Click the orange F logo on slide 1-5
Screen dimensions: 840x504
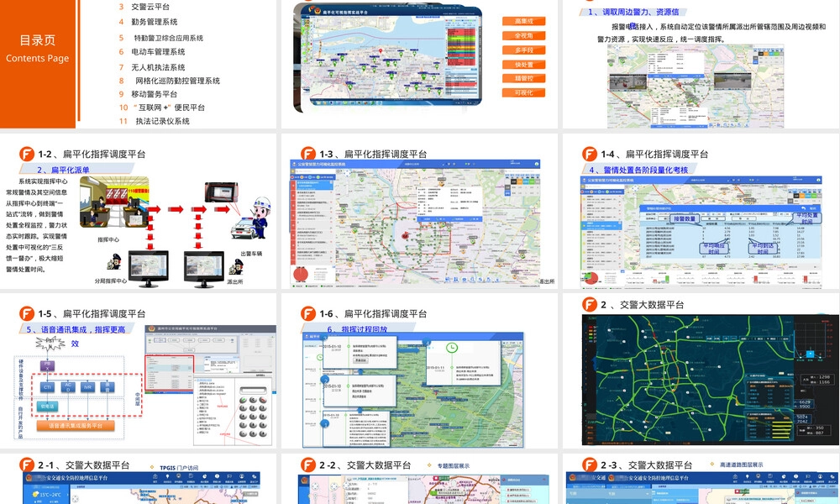[x=27, y=314]
